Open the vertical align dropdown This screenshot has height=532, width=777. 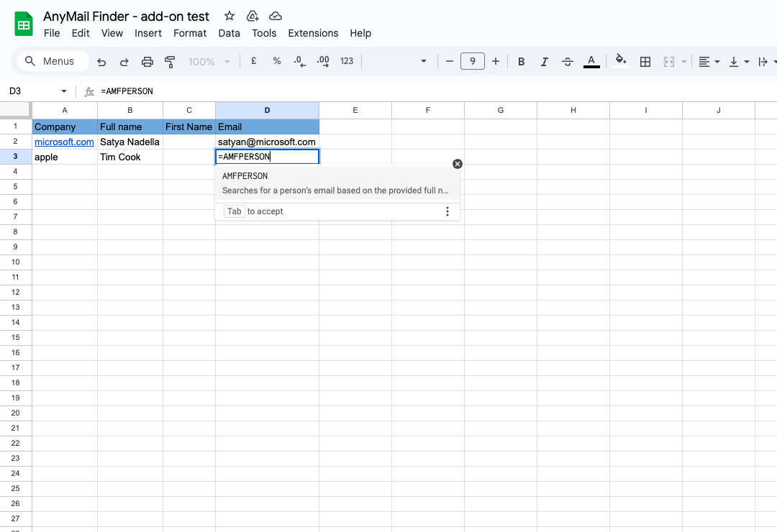(x=738, y=61)
